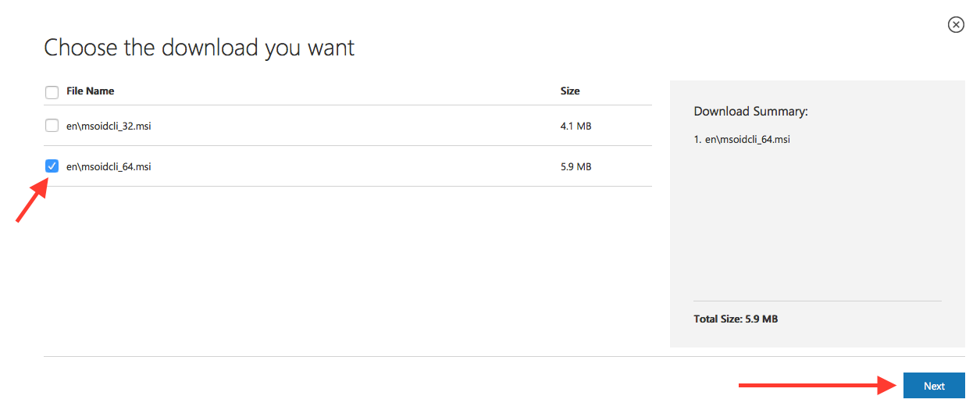Select the en\msoidcli_32.msi file name text
This screenshot has height=410, width=980.
(109, 125)
